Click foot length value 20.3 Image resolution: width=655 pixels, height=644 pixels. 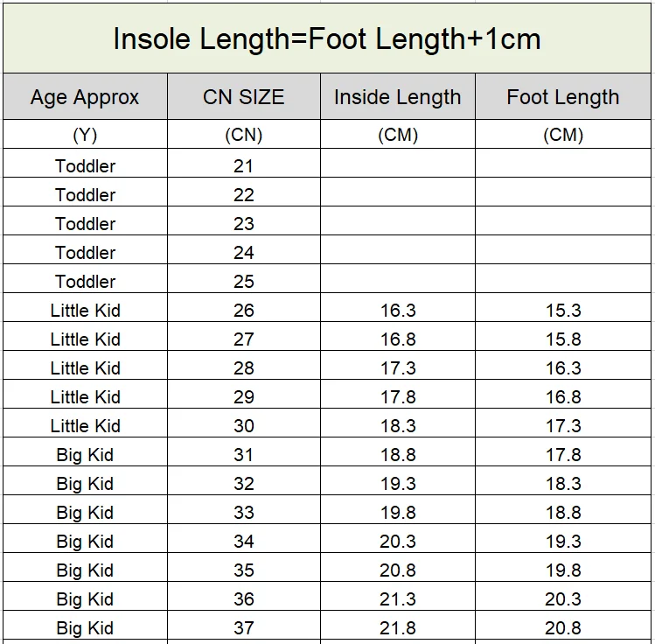tap(563, 599)
